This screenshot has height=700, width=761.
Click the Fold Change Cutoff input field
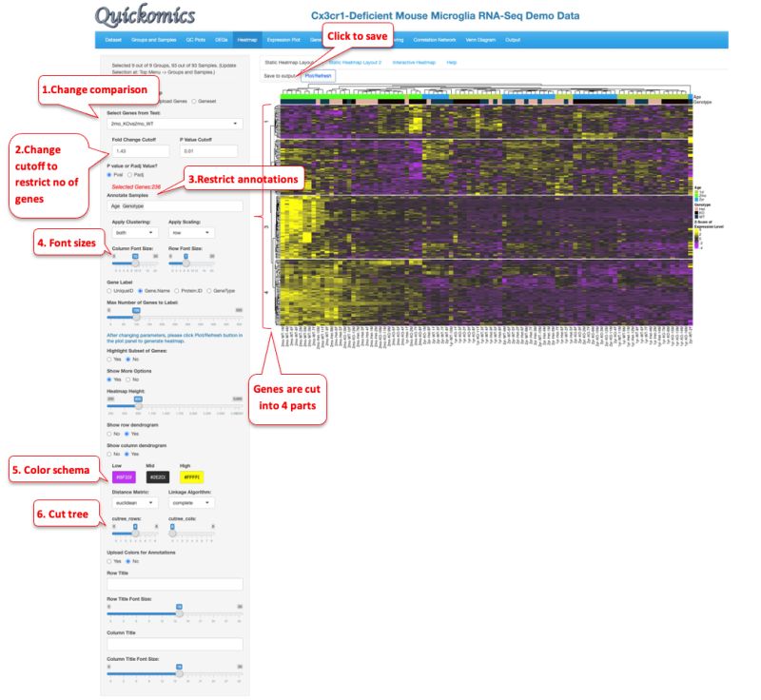140,150
